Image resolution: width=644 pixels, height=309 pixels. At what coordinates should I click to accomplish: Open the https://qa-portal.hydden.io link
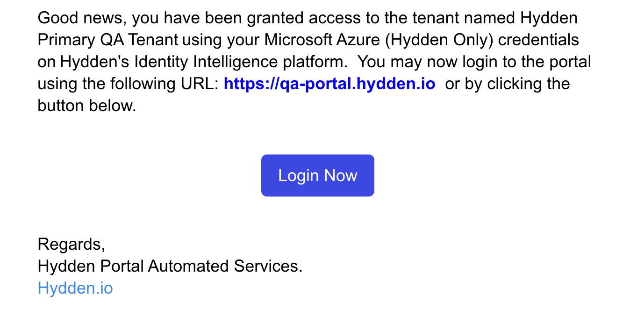(329, 84)
